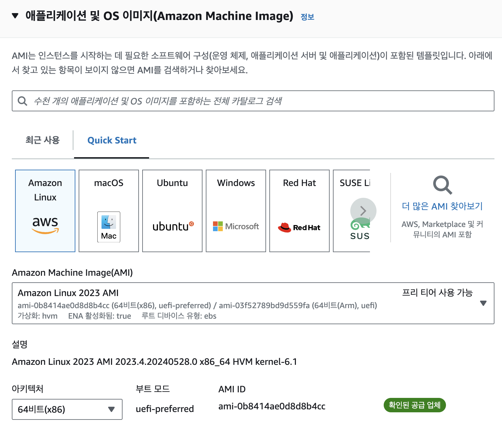Click the AMI selector dropdown arrow
The height and width of the screenshot is (448, 502).
pos(483,303)
